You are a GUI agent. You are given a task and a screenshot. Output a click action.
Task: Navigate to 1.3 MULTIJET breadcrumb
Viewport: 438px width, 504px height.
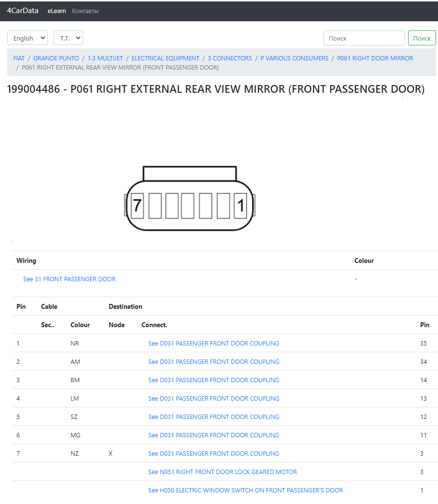point(105,58)
